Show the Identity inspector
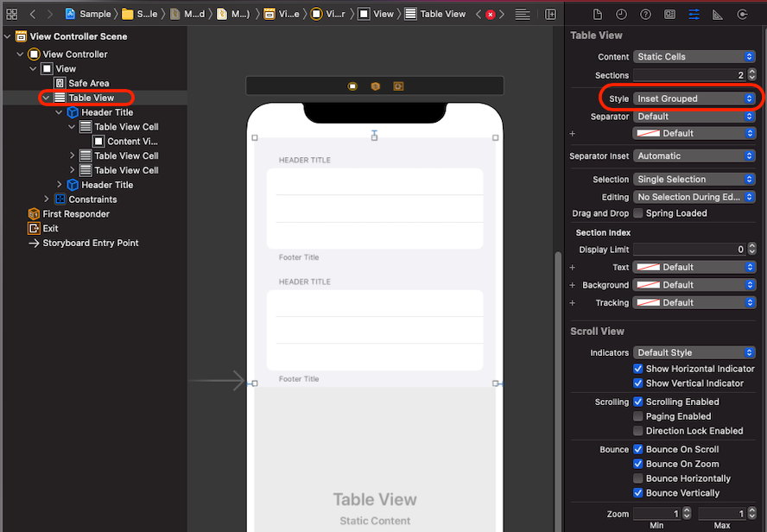This screenshot has height=532, width=767. (669, 14)
